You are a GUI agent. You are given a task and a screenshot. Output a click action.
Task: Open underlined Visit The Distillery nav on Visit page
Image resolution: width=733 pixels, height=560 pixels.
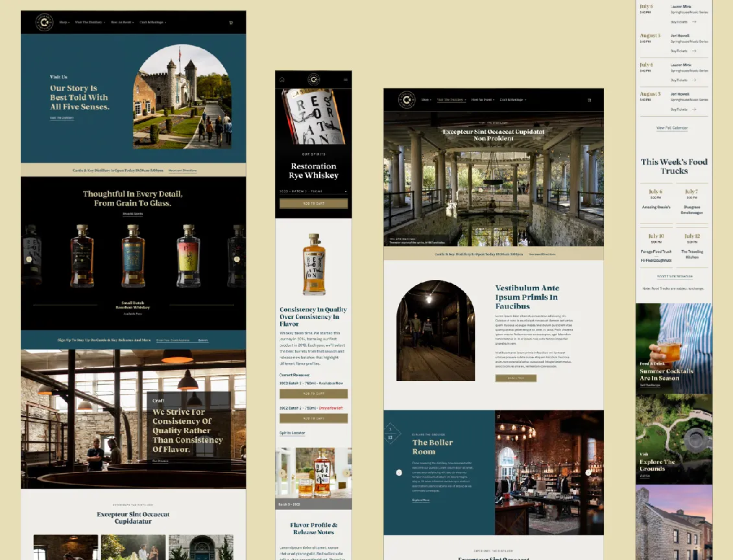451,100
